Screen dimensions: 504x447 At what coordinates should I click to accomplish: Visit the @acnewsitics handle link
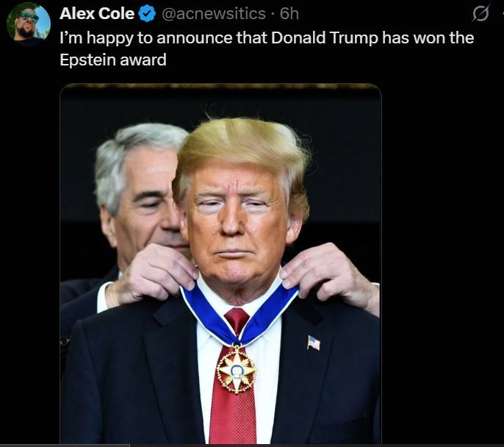pyautogui.click(x=214, y=13)
